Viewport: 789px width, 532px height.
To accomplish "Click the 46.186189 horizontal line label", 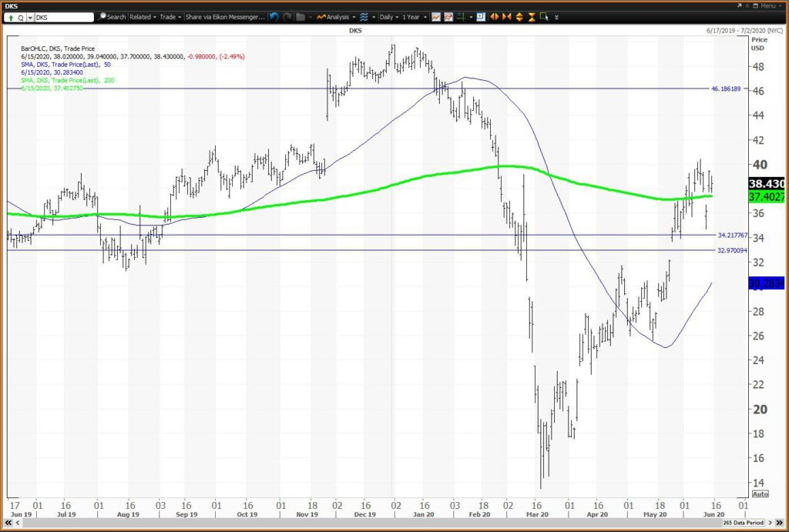I will point(726,89).
